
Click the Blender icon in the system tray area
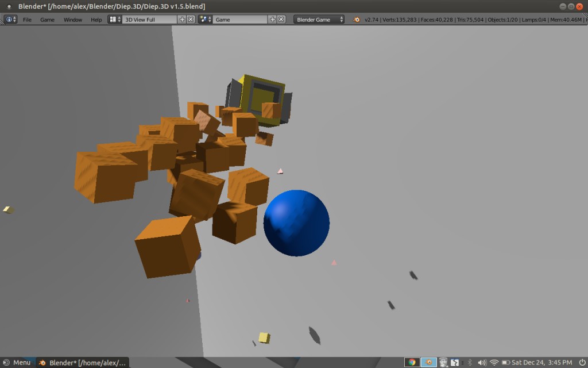click(x=428, y=363)
